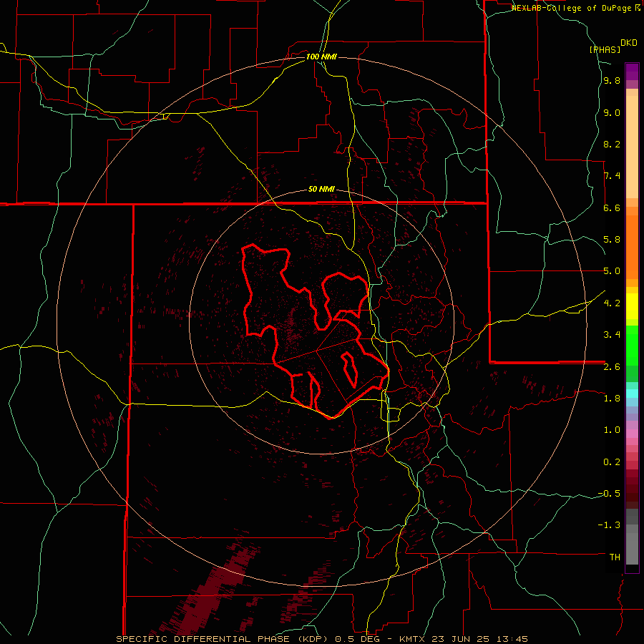Click the 6.6 scale value
Viewport: 644px width, 644px height.
click(x=612, y=208)
